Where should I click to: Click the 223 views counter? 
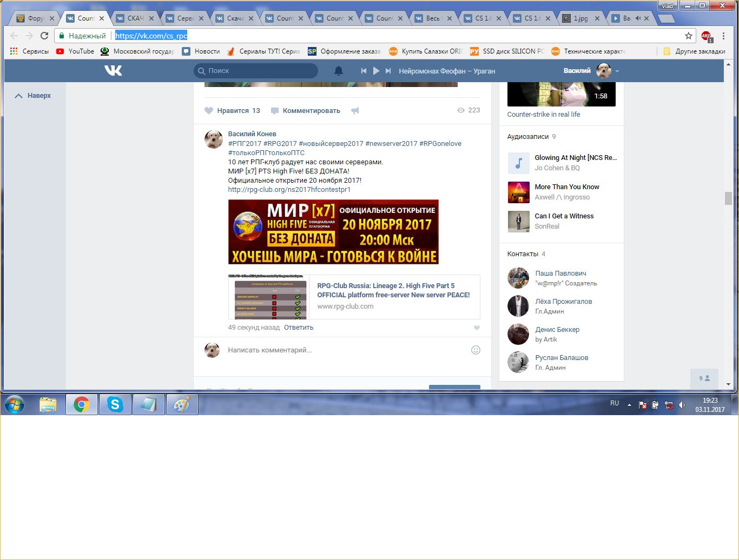pos(469,110)
